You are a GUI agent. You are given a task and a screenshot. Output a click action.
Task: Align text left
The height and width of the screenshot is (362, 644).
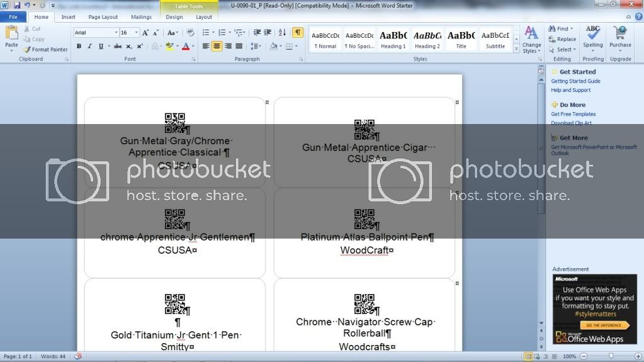click(x=206, y=46)
